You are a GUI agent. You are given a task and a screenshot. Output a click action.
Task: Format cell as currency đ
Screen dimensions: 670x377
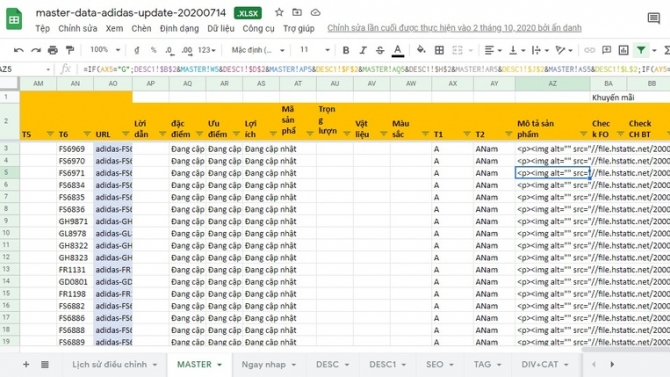click(137, 50)
